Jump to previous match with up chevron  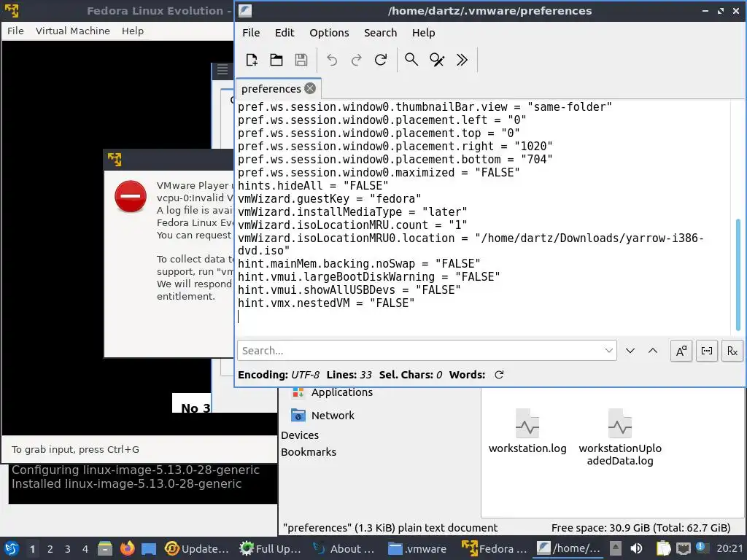653,351
